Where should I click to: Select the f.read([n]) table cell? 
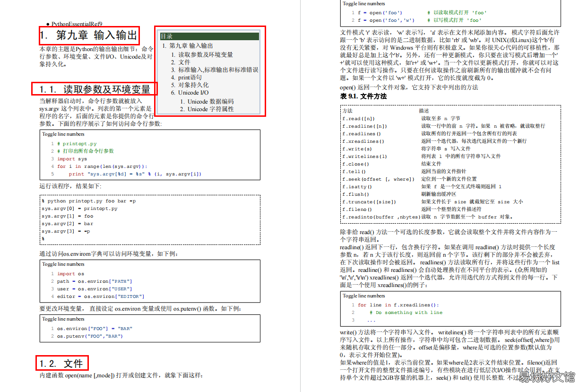[358, 119]
